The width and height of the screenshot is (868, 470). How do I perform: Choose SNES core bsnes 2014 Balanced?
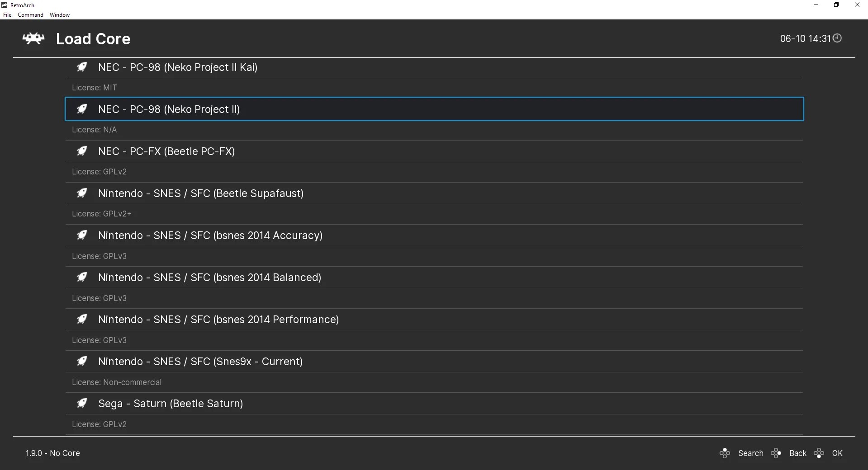coord(434,277)
